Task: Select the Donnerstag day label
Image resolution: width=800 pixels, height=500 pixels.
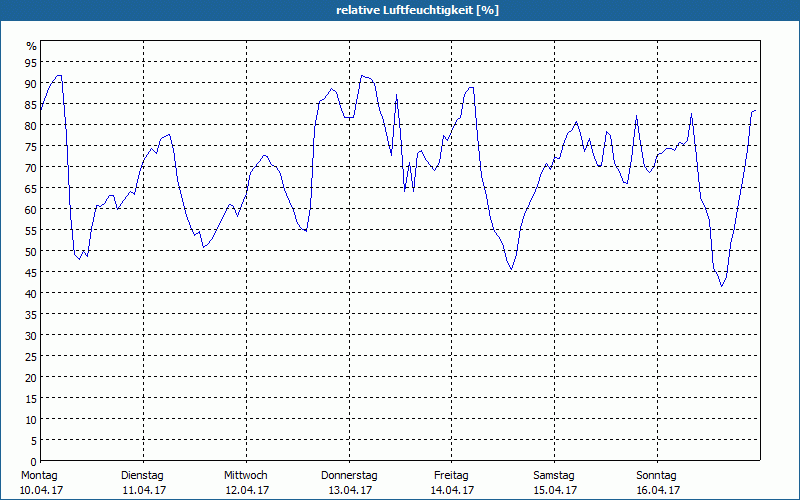Action: coord(349,476)
